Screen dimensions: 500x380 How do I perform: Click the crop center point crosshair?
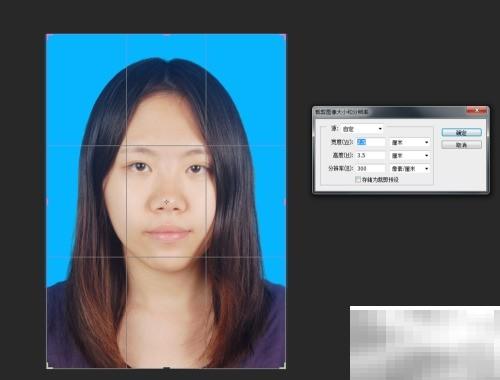[166, 202]
